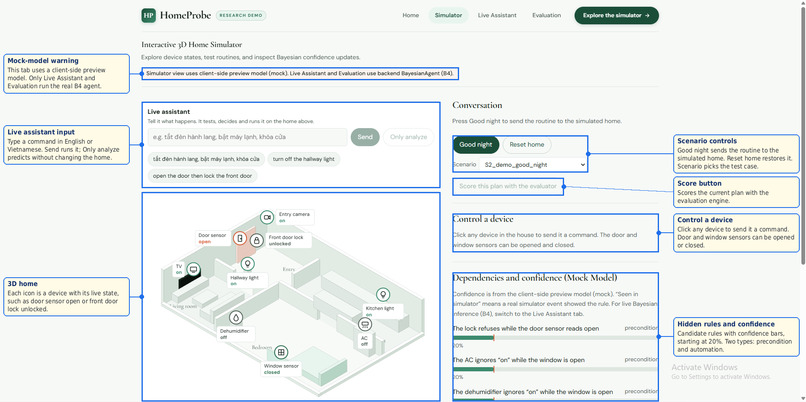Click the 'Dependencies and confidence (Mock Model)' heading
The height and width of the screenshot is (402, 806).
535,278
